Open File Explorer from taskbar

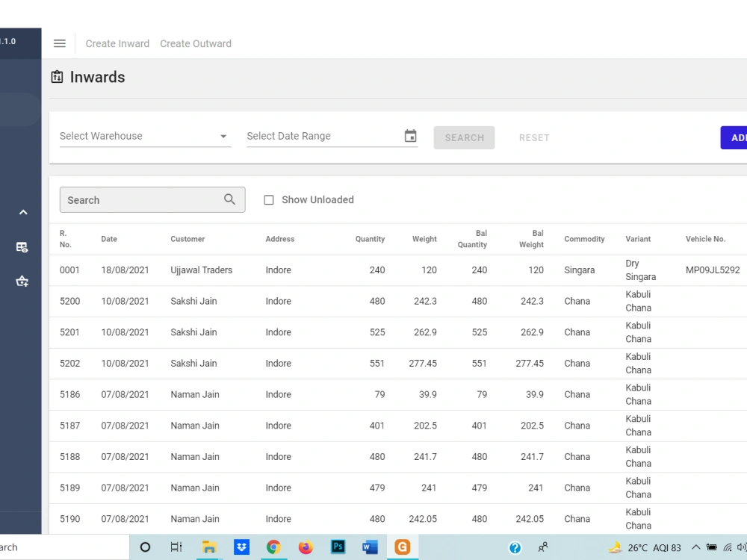208,547
